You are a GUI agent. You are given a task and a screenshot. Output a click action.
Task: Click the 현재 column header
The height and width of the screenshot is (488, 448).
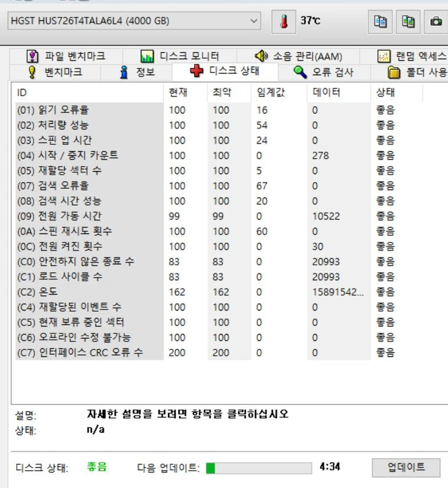pos(186,93)
